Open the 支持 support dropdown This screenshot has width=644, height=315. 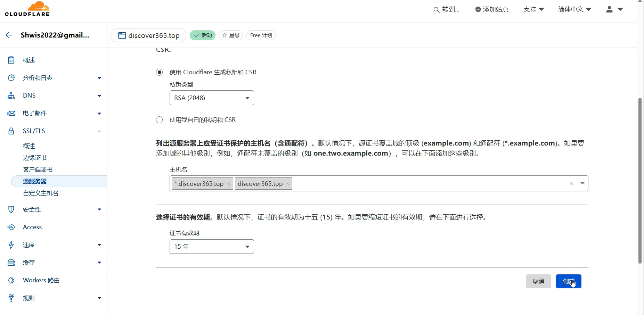coord(534,9)
